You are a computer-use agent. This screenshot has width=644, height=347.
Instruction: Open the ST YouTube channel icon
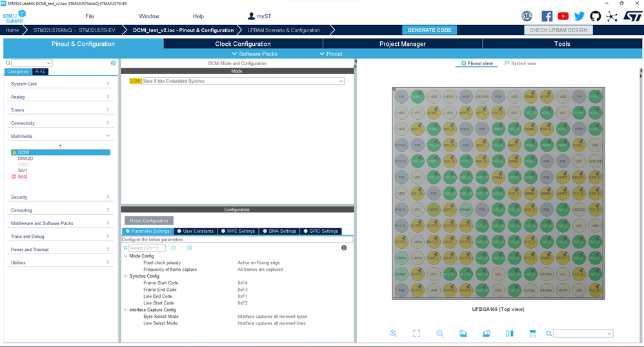click(563, 16)
